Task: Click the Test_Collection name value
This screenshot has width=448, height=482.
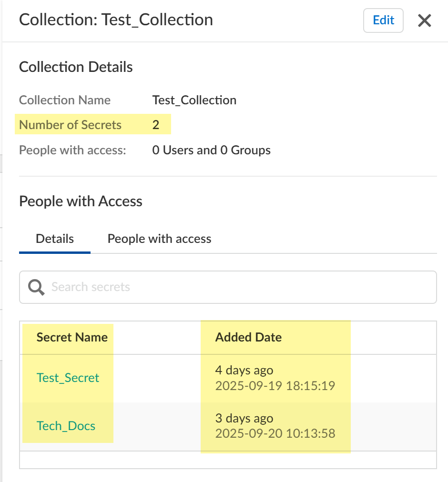Action: click(194, 100)
